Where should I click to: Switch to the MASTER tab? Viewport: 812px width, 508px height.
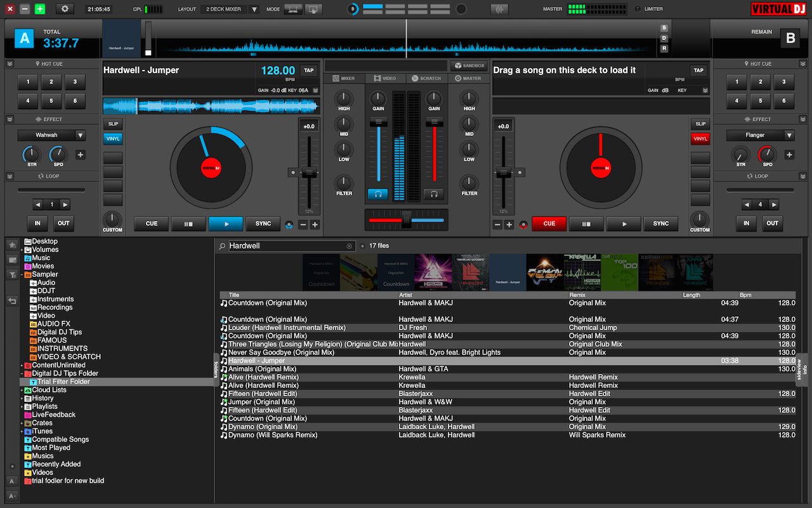pos(468,78)
